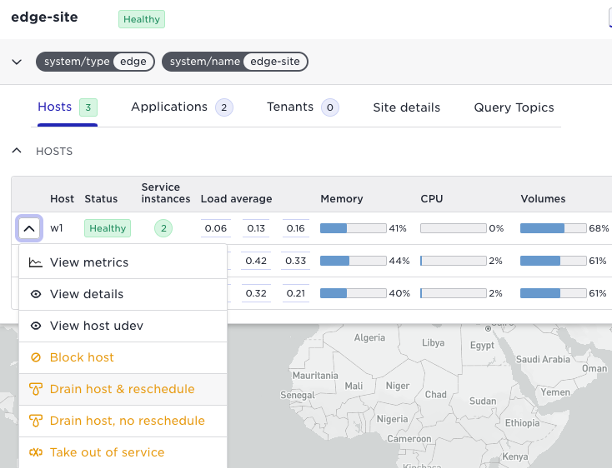
Task: Click the w1 Healthy status badge
Action: 107,228
